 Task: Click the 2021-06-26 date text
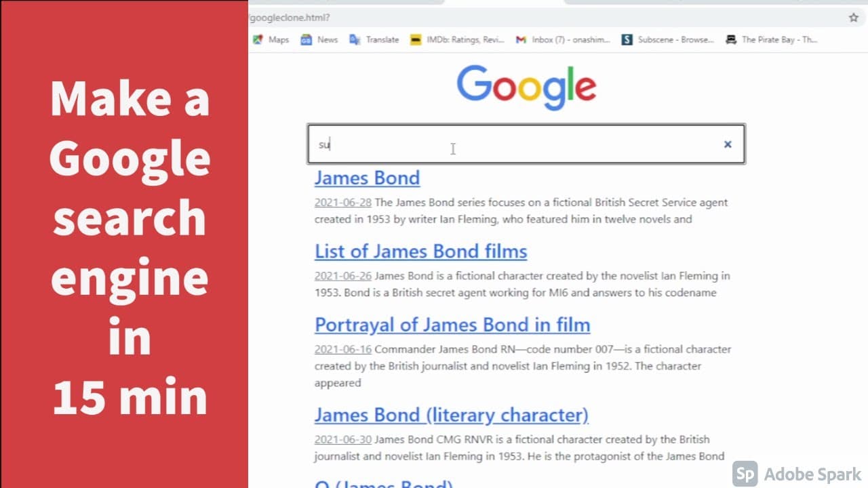(x=342, y=276)
